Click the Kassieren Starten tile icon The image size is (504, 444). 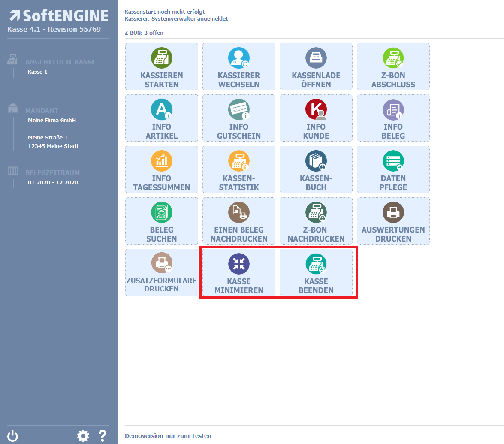point(162,58)
